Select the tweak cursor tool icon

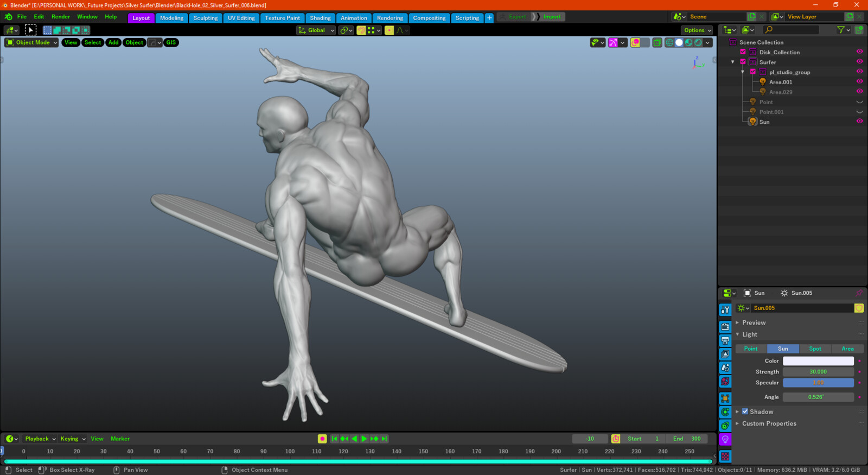(31, 30)
